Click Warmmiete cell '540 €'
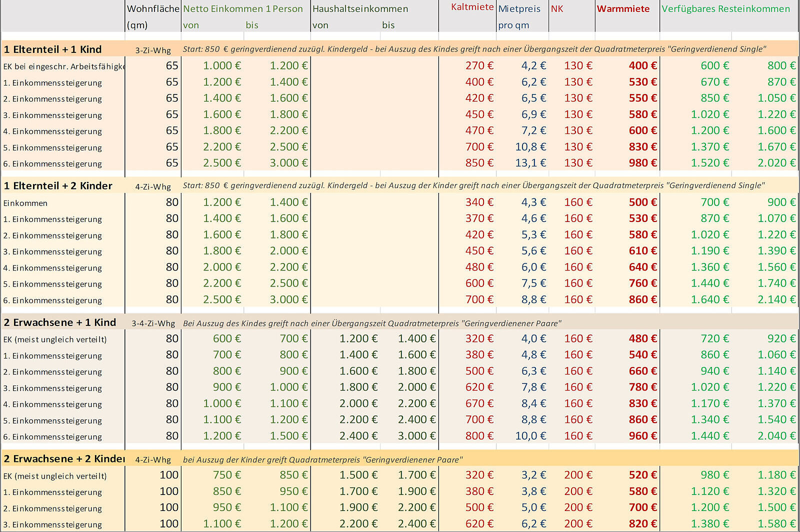 click(642, 354)
